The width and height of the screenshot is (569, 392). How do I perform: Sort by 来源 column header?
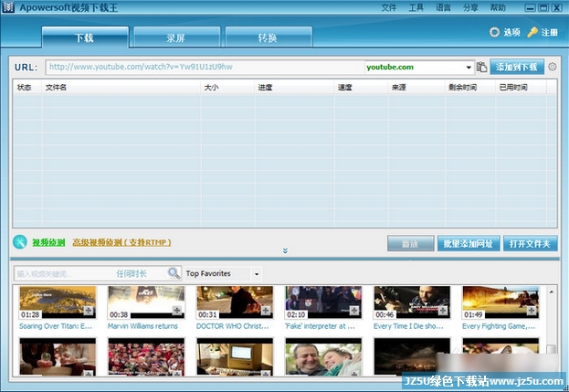point(416,88)
